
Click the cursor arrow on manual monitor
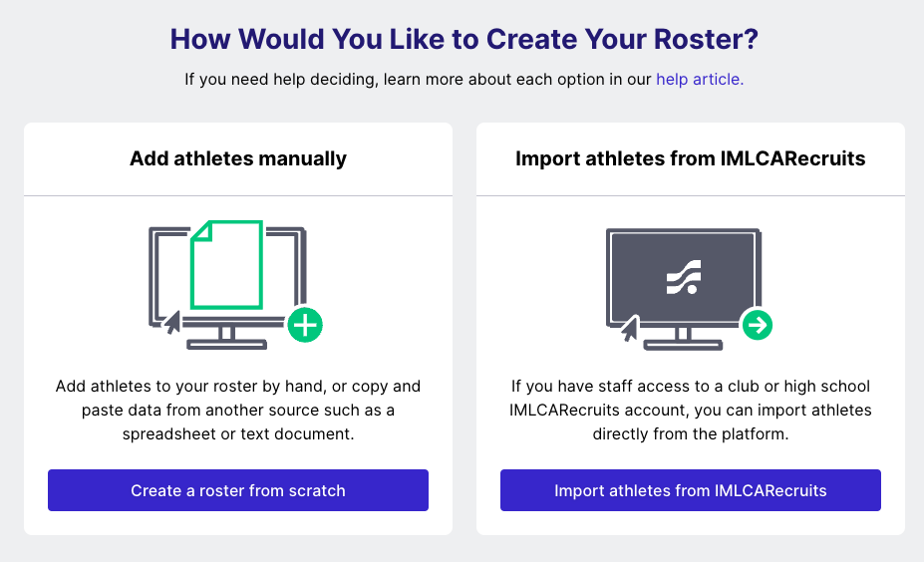171,322
